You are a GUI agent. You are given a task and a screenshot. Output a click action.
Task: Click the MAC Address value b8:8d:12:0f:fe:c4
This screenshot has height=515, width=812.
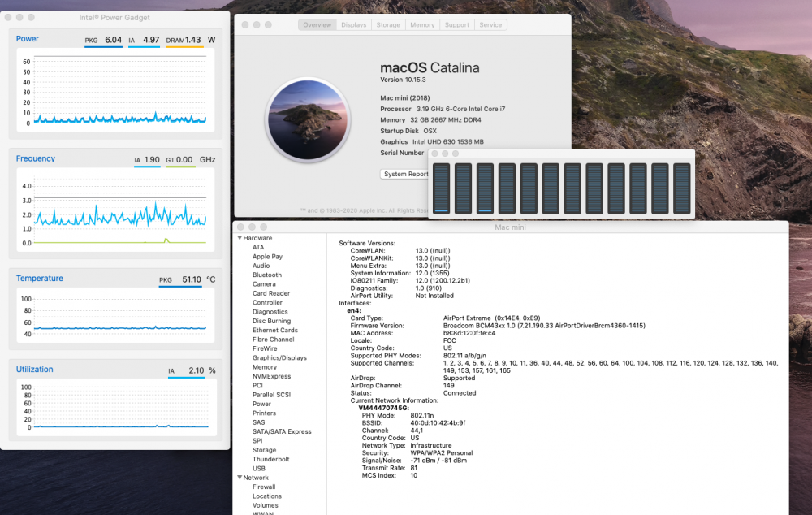click(469, 333)
